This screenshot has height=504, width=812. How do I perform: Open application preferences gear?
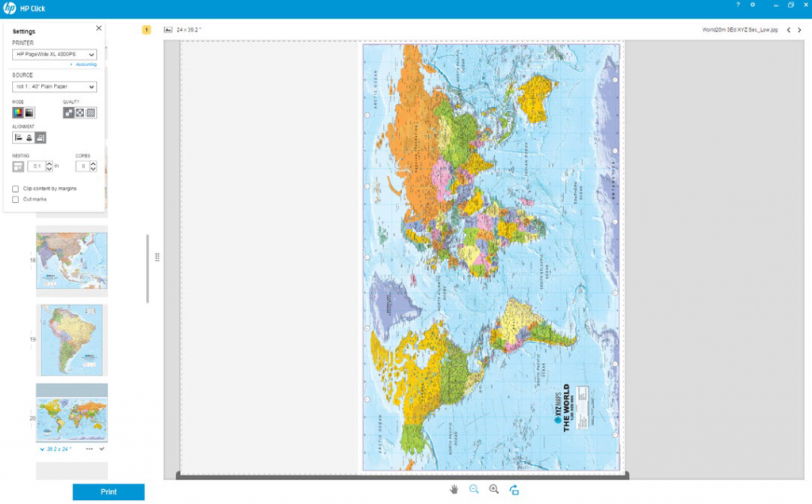(x=753, y=5)
